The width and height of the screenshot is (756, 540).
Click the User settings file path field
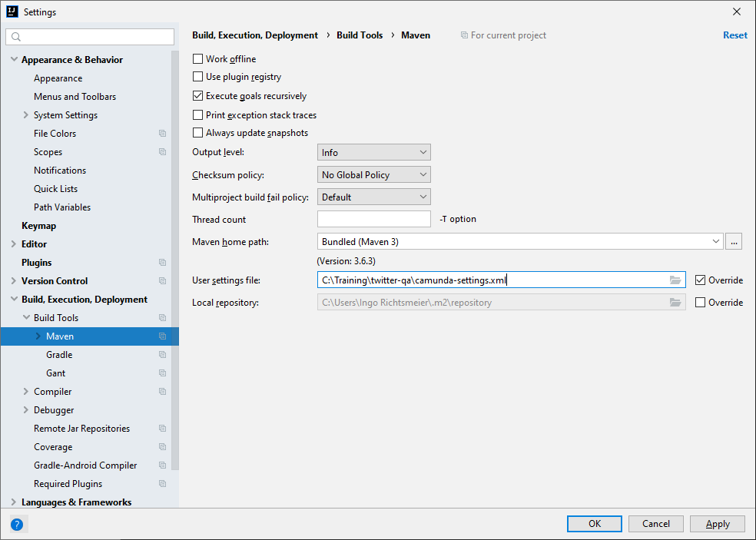click(502, 280)
